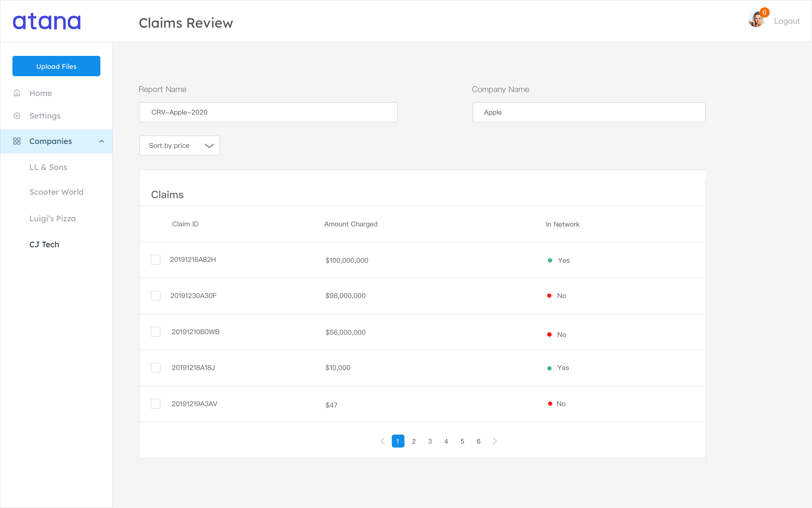Go to page 4 of claims
The image size is (812, 508).
(x=446, y=441)
